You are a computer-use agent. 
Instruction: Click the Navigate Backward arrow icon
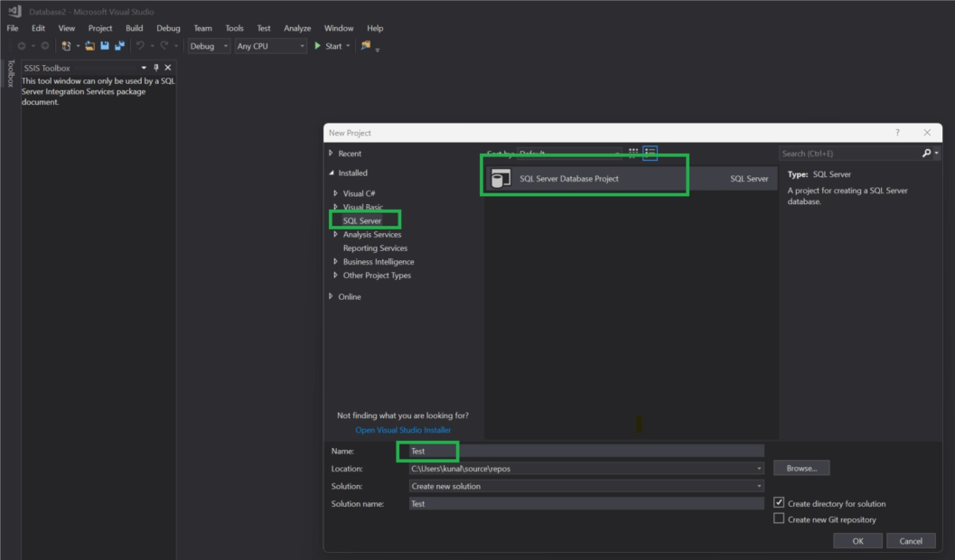tap(22, 46)
